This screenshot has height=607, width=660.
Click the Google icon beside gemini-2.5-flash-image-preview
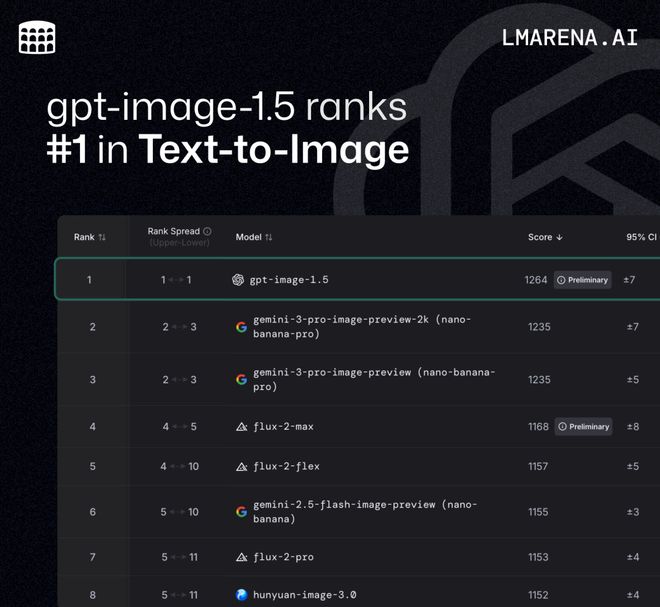point(241,512)
